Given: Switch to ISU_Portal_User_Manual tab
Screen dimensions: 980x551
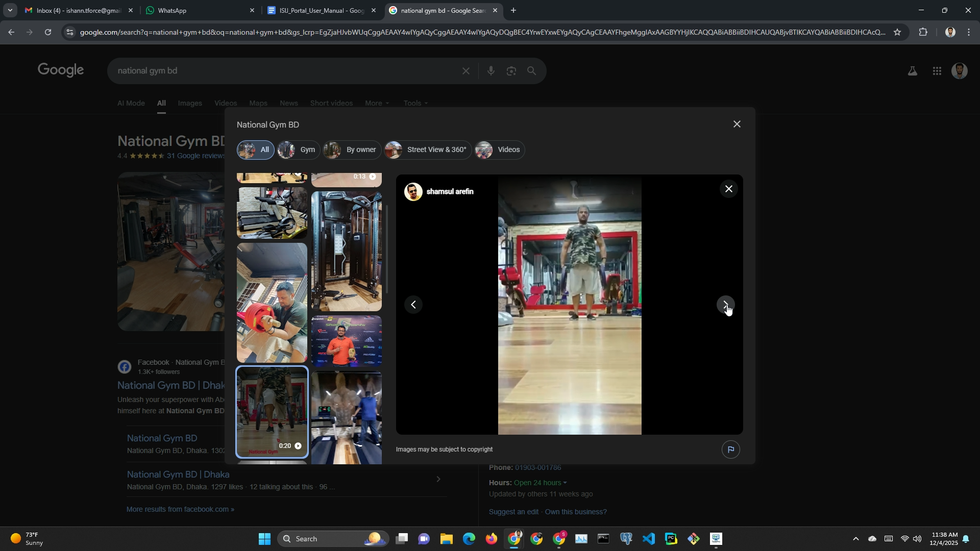Looking at the screenshot, I should (x=322, y=10).
